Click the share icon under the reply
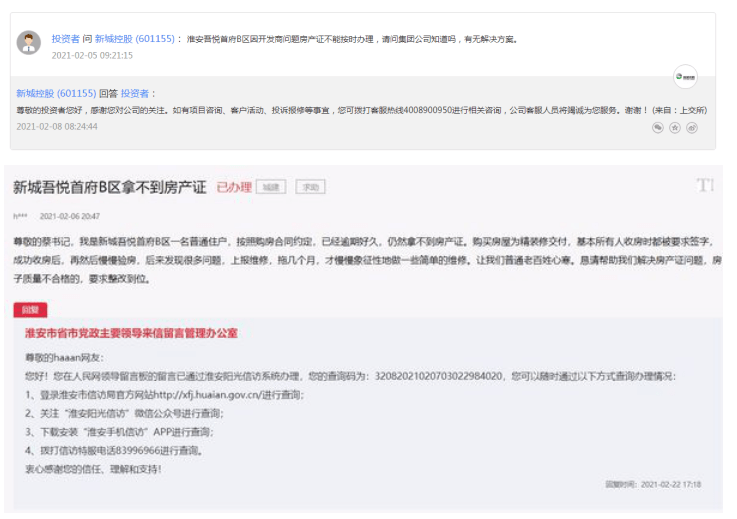 pyautogui.click(x=692, y=128)
